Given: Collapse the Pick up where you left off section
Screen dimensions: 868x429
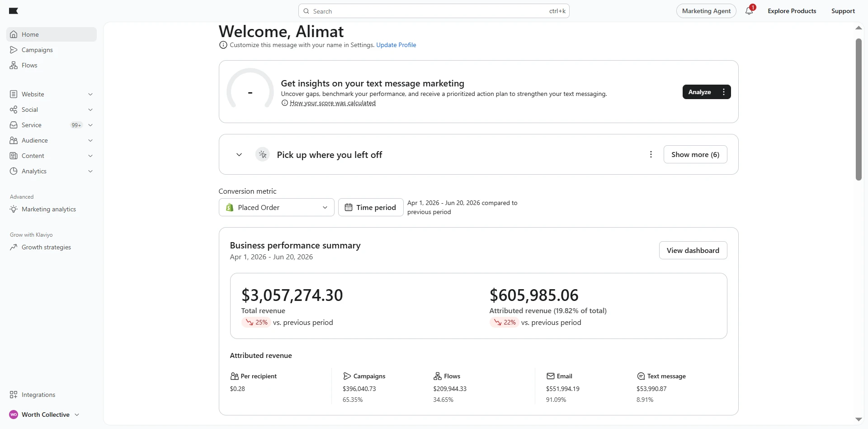Looking at the screenshot, I should (239, 155).
